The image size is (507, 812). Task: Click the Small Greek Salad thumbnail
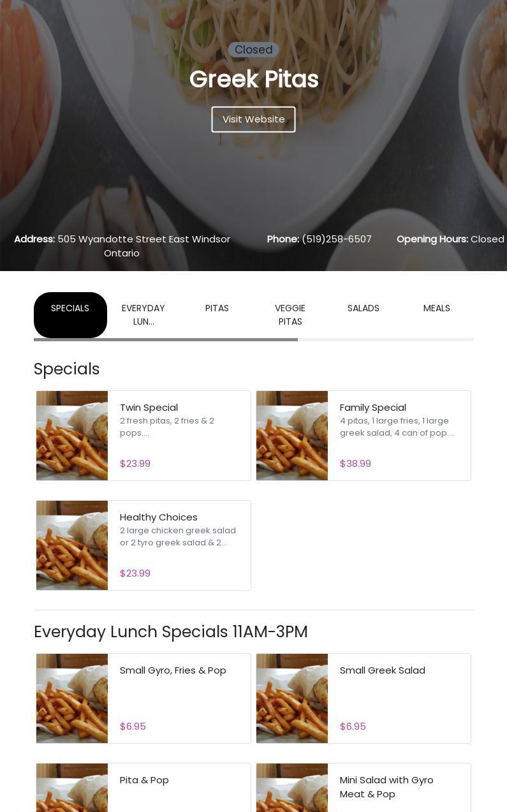click(x=292, y=698)
